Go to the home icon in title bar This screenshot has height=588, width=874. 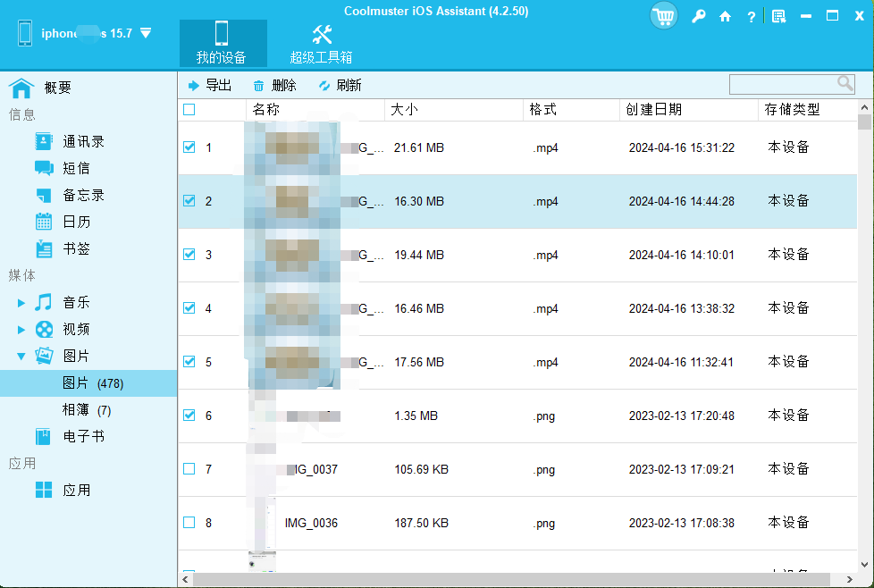(725, 17)
